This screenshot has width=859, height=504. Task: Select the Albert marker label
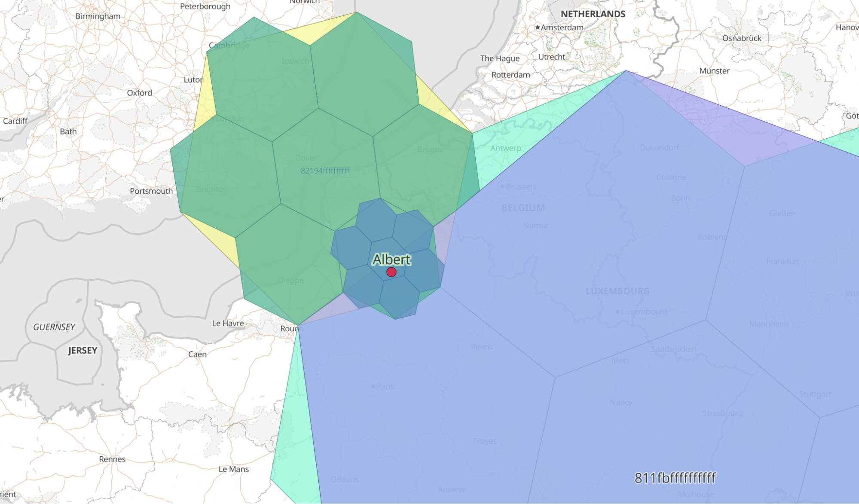(x=391, y=260)
